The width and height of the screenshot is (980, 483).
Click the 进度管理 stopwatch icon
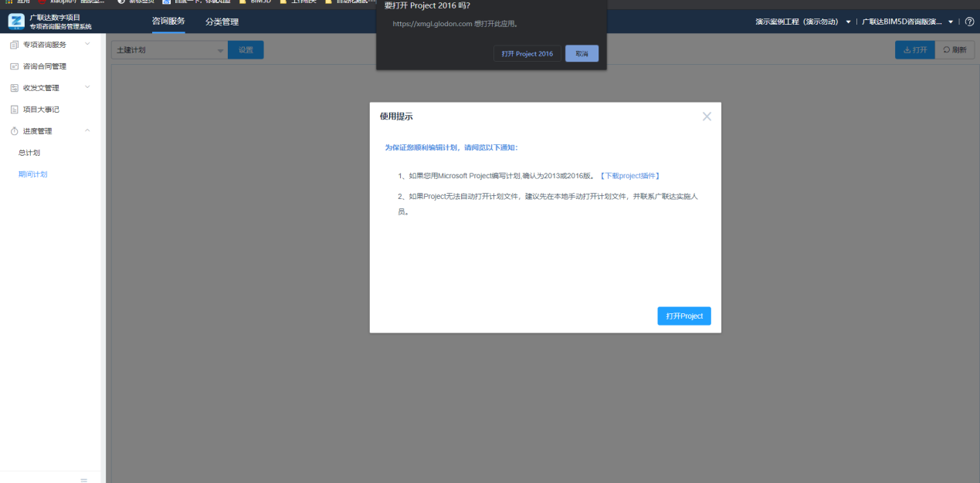[14, 131]
